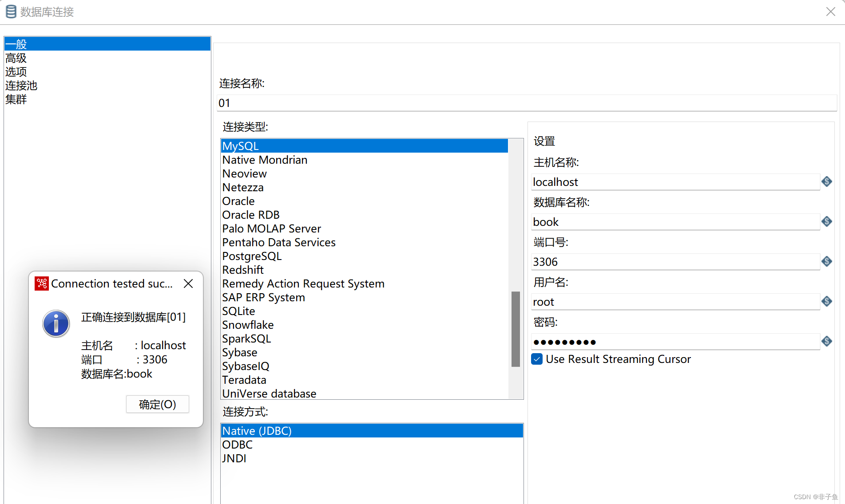This screenshot has width=845, height=504.
Task: Open the 连接池 settings page
Action: point(21,85)
